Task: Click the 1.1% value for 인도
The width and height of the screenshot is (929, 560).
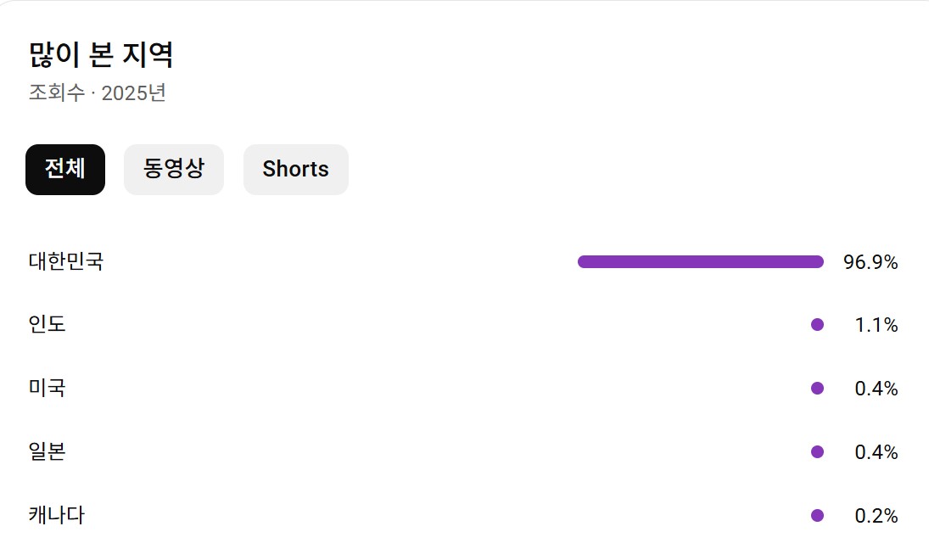Action: [876, 325]
